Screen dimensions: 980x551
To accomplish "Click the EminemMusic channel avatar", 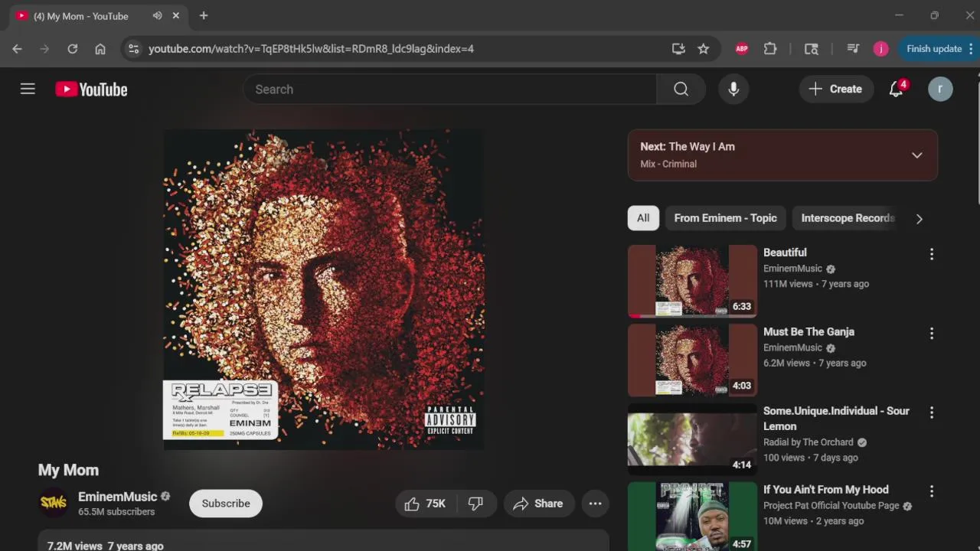I will click(54, 503).
